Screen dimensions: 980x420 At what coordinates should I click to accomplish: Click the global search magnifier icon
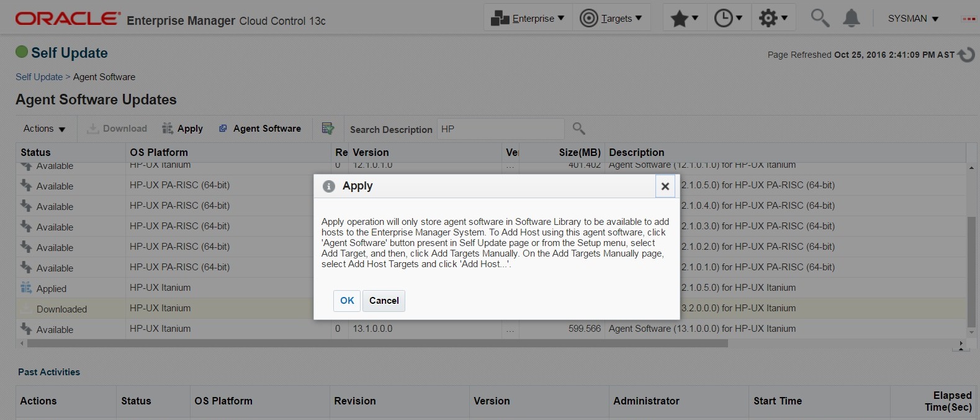820,18
